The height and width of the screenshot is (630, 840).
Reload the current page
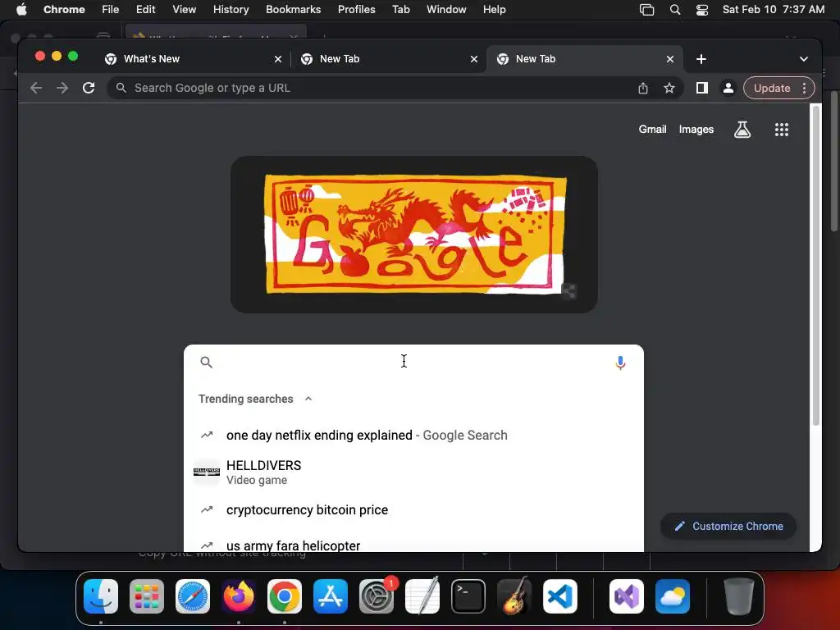89,88
